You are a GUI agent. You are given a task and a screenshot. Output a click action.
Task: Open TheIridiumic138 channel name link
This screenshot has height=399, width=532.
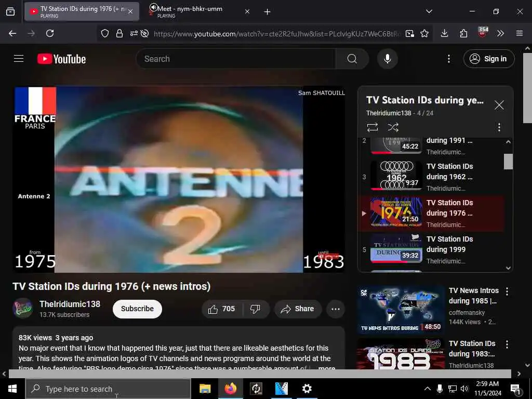point(70,304)
